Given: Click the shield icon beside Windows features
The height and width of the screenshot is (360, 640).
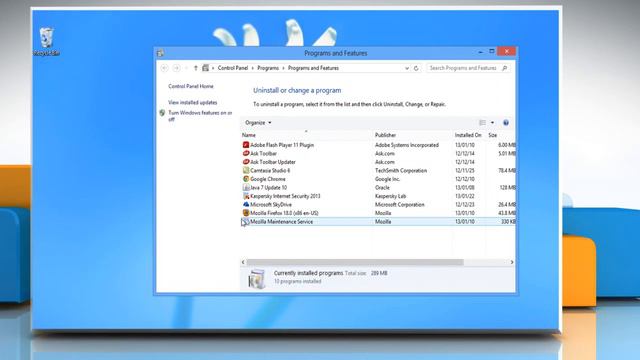Looking at the screenshot, I should [x=162, y=113].
